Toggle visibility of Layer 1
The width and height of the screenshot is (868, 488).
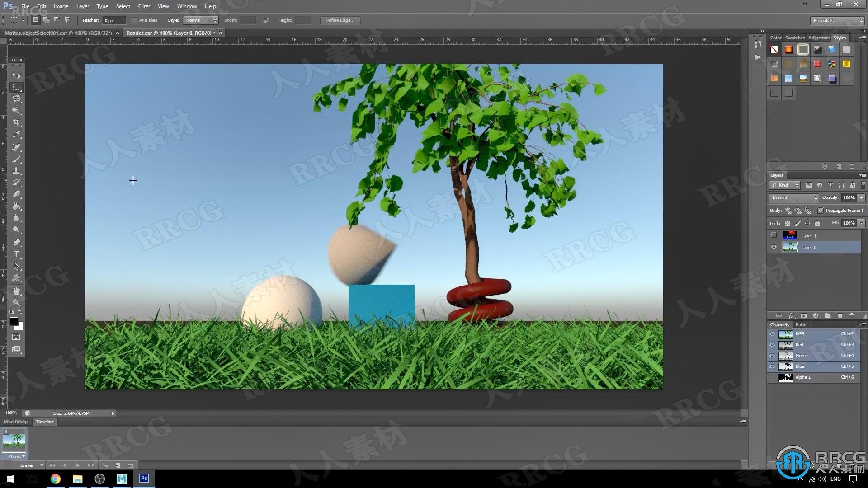tap(773, 235)
